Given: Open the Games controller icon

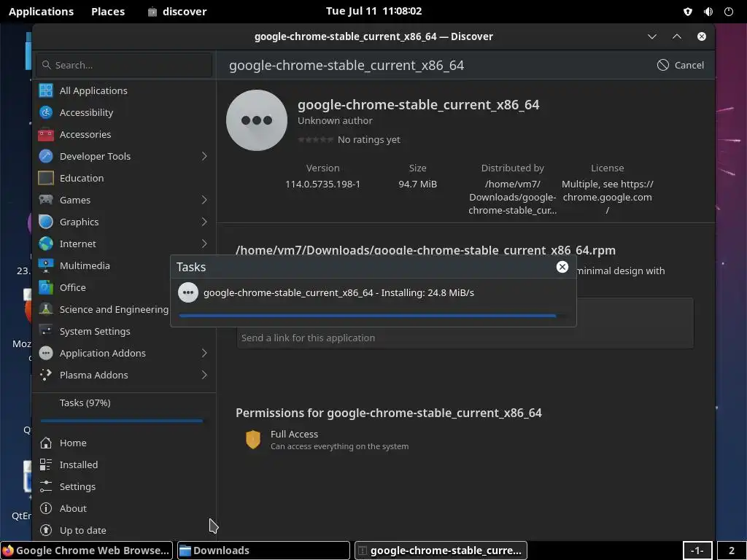Looking at the screenshot, I should click(46, 200).
